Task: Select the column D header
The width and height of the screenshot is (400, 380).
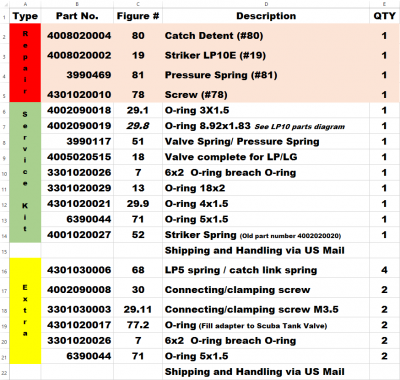Action: point(266,4)
